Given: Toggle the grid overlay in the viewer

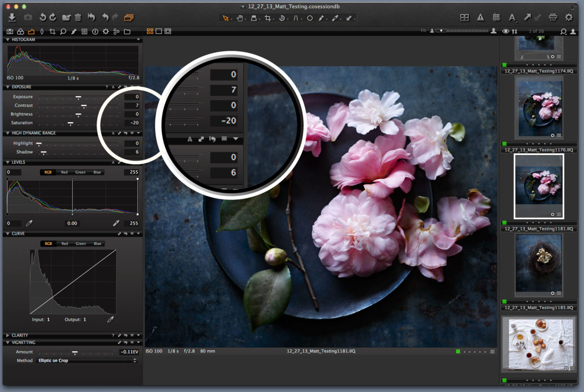Looking at the screenshot, I should (495, 18).
